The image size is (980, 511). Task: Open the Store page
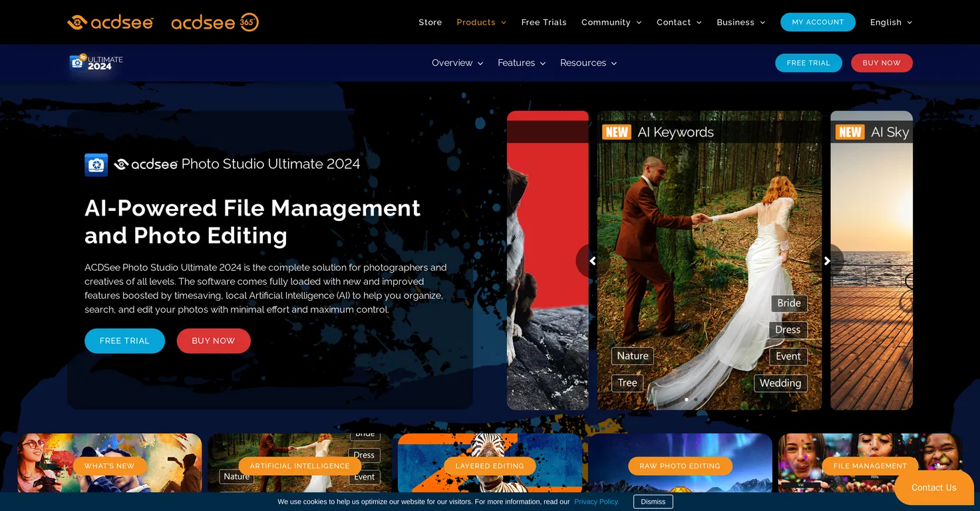(x=430, y=22)
